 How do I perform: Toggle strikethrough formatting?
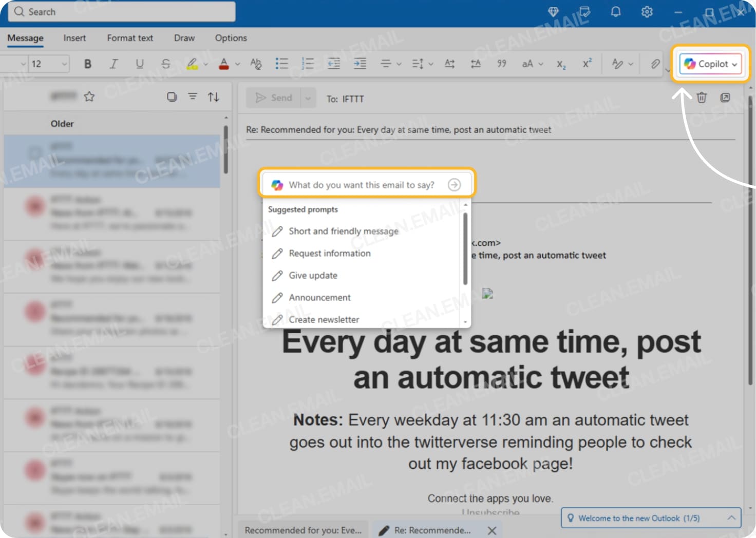166,64
